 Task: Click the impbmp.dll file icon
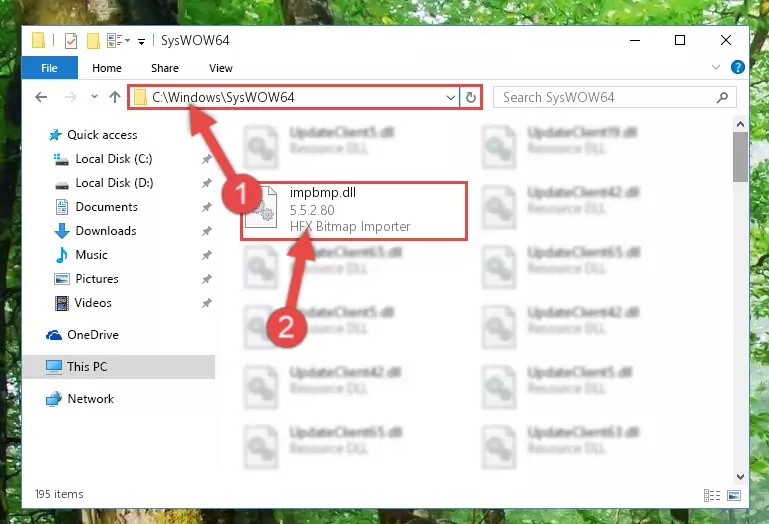[x=261, y=208]
